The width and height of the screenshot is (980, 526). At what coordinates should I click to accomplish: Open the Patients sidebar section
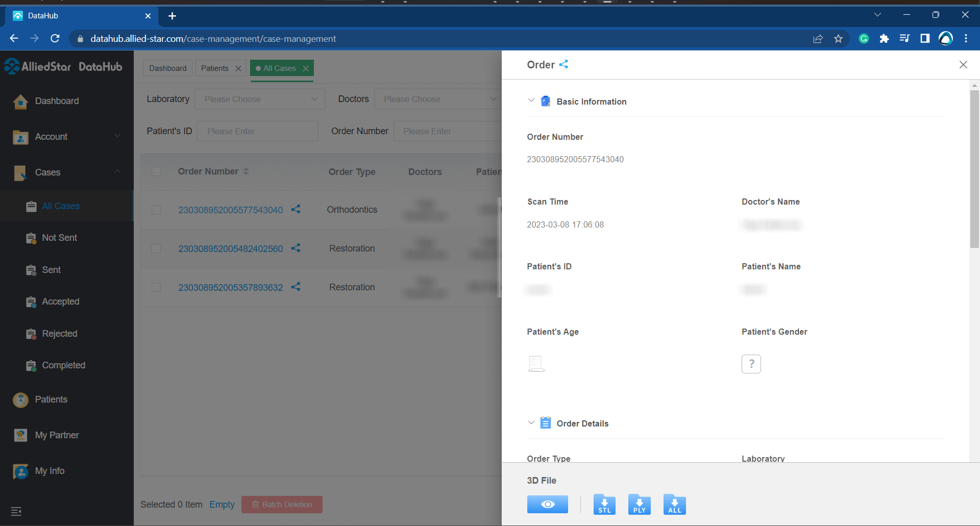click(51, 399)
